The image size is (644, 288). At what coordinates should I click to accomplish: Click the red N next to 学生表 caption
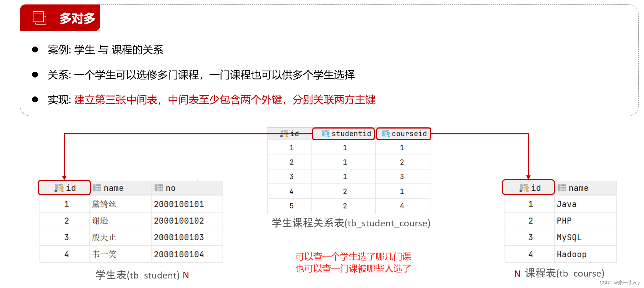click(x=186, y=275)
